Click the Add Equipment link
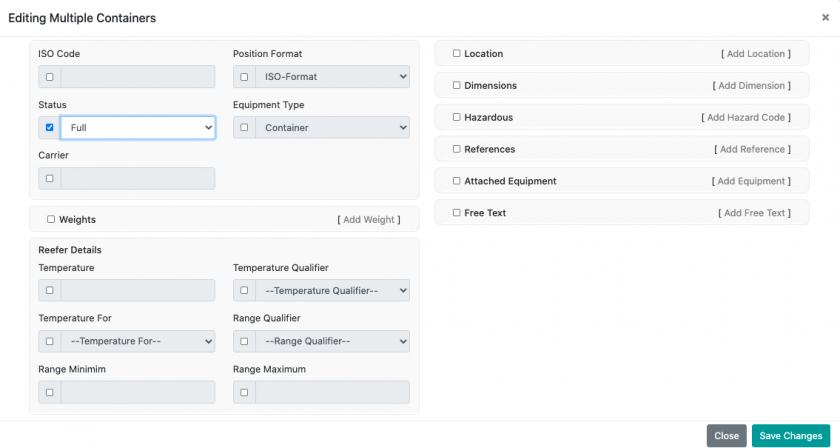The image size is (840, 448). point(751,181)
